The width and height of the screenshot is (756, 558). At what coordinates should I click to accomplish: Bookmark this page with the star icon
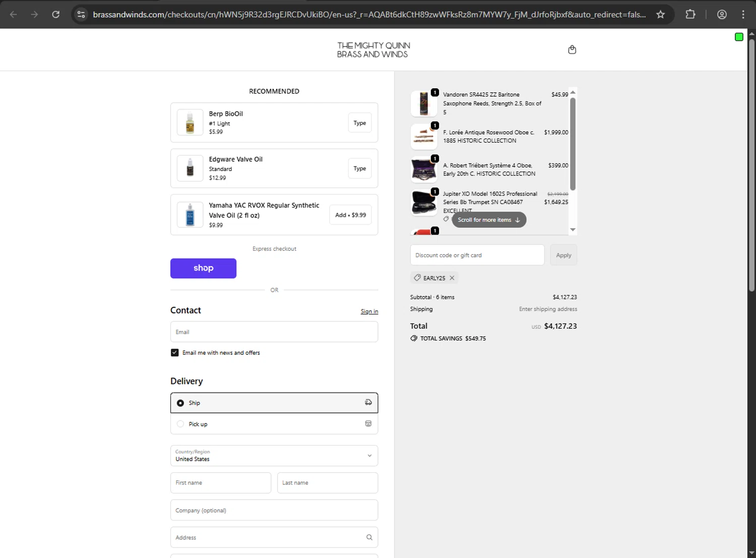coord(660,14)
